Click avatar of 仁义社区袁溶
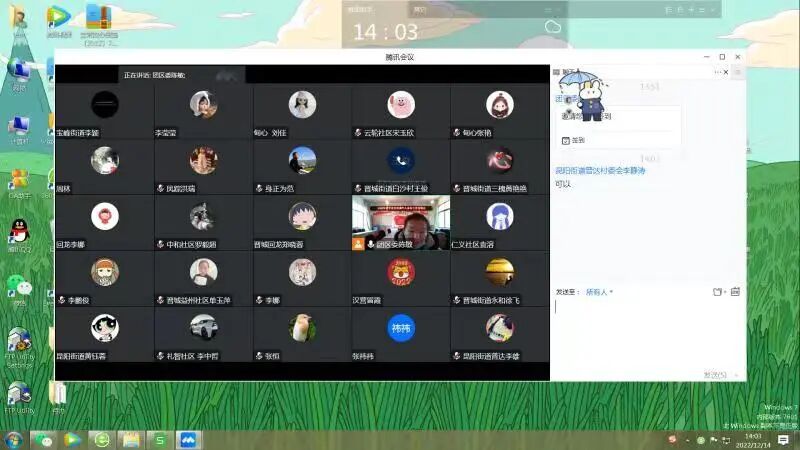This screenshot has width=800, height=450. point(499,216)
